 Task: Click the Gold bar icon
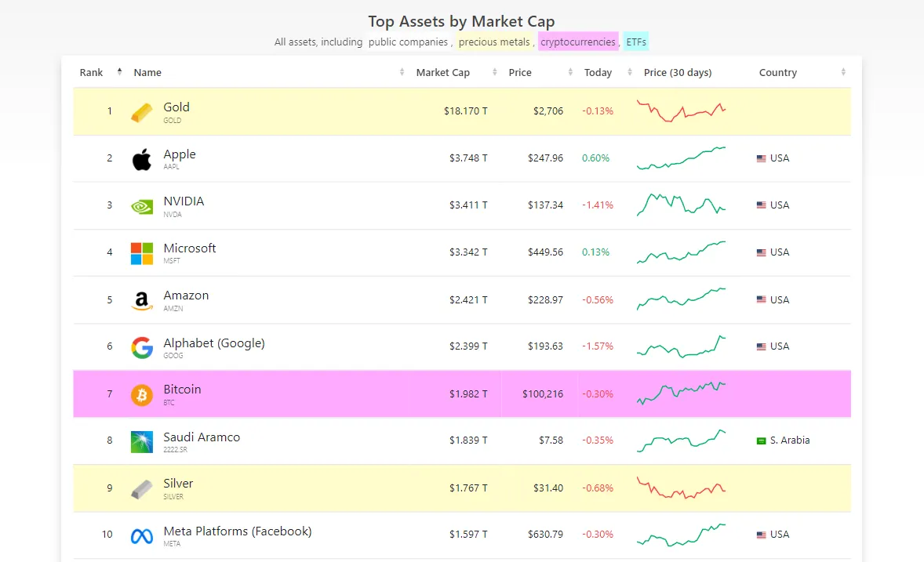tap(142, 112)
